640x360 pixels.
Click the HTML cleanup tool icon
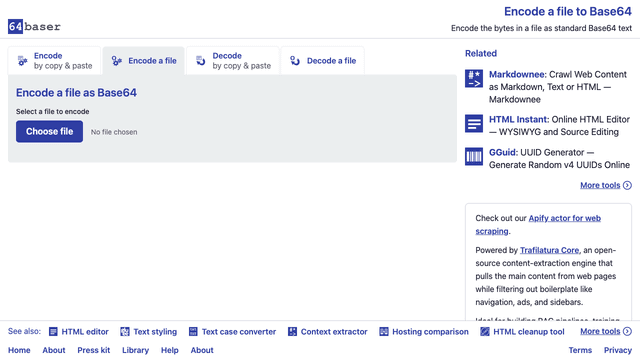pyautogui.click(x=484, y=331)
